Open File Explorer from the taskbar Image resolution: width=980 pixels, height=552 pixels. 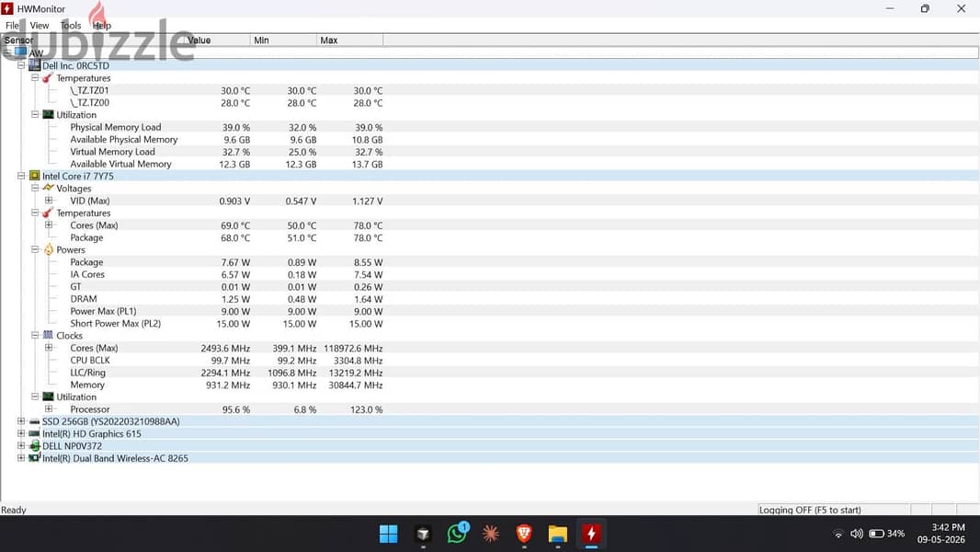[557, 534]
